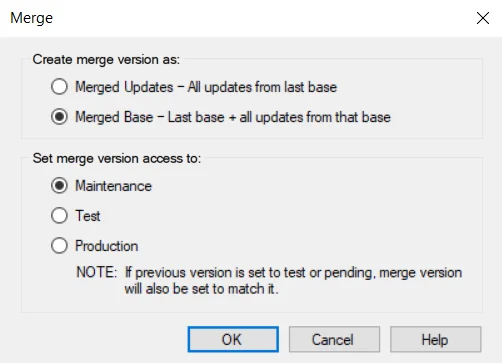Click the 'Create merge version as:' group heading
The height and width of the screenshot is (363, 502).
point(106,60)
